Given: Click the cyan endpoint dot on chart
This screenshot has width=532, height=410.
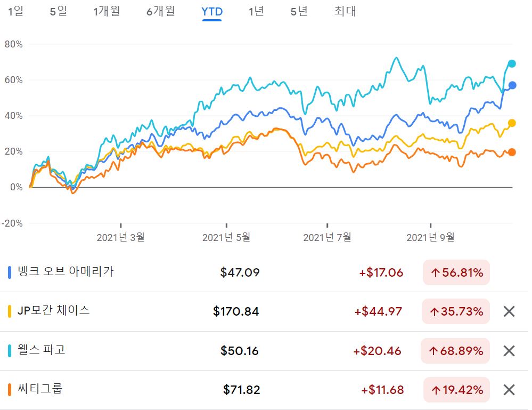Looking at the screenshot, I should pyautogui.click(x=512, y=63).
